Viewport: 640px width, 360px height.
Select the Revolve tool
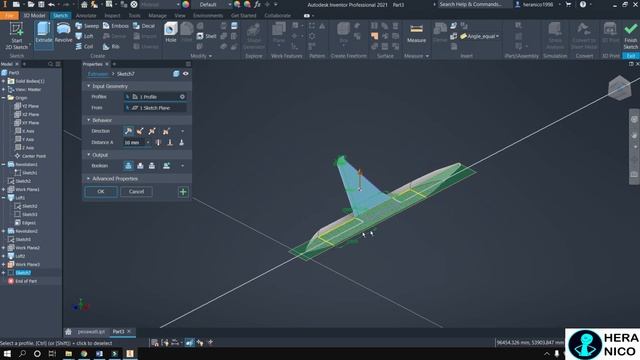click(63, 33)
